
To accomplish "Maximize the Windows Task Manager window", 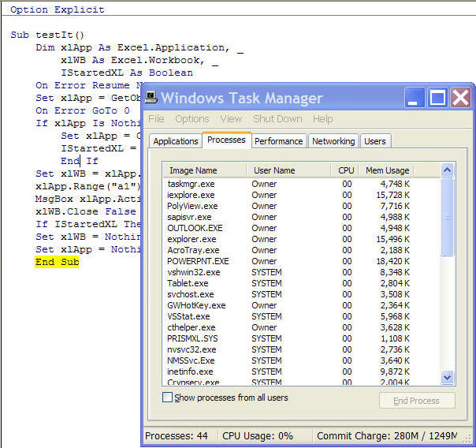I will point(437,98).
